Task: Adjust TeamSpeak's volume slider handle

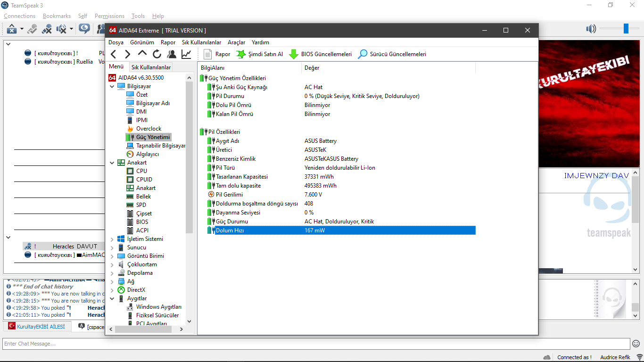Action: point(626,29)
